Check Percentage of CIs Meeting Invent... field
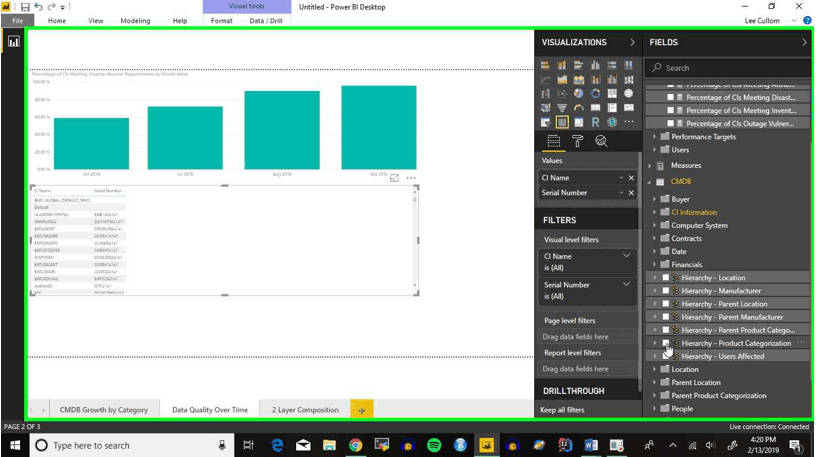 (671, 110)
